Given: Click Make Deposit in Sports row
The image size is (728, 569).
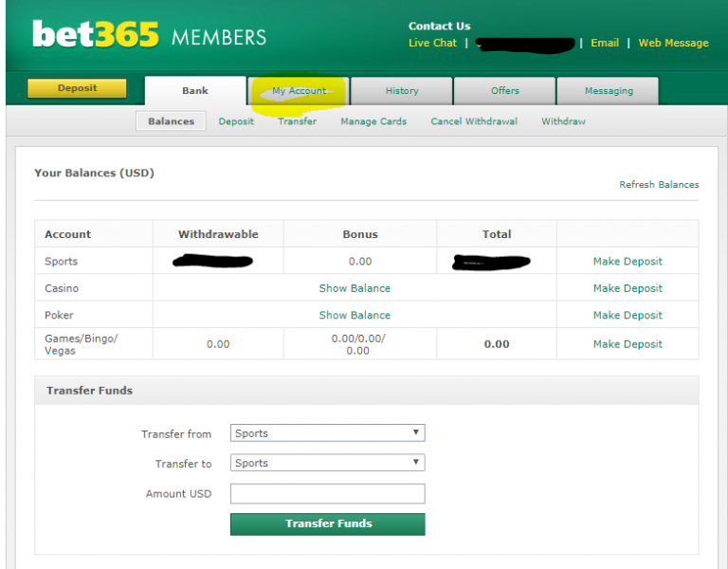Looking at the screenshot, I should pos(628,261).
